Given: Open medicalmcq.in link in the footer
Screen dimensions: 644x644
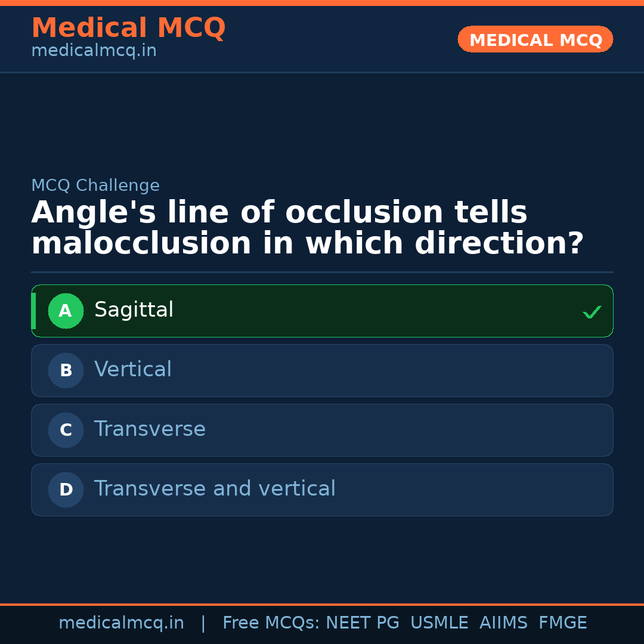Looking at the screenshot, I should (x=121, y=623).
